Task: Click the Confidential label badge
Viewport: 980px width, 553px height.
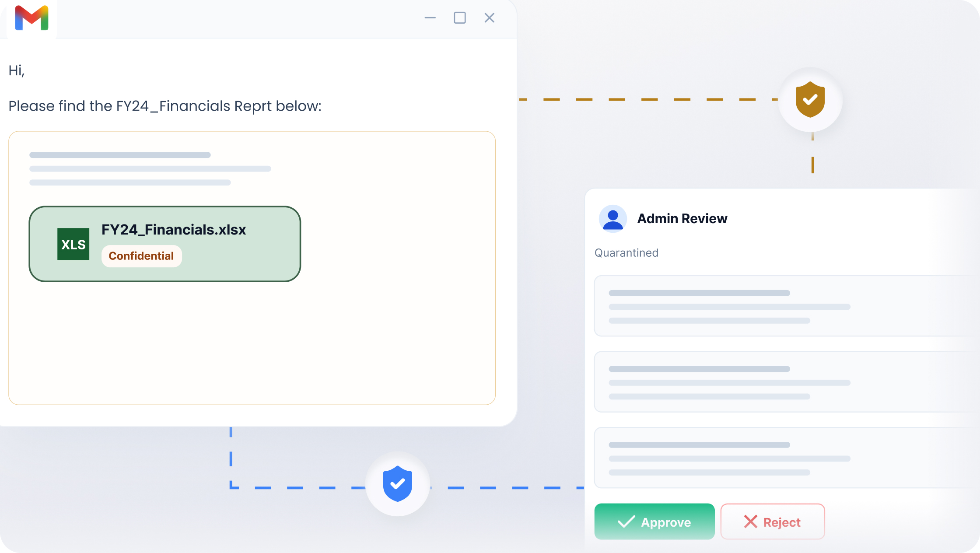Action: coord(141,256)
